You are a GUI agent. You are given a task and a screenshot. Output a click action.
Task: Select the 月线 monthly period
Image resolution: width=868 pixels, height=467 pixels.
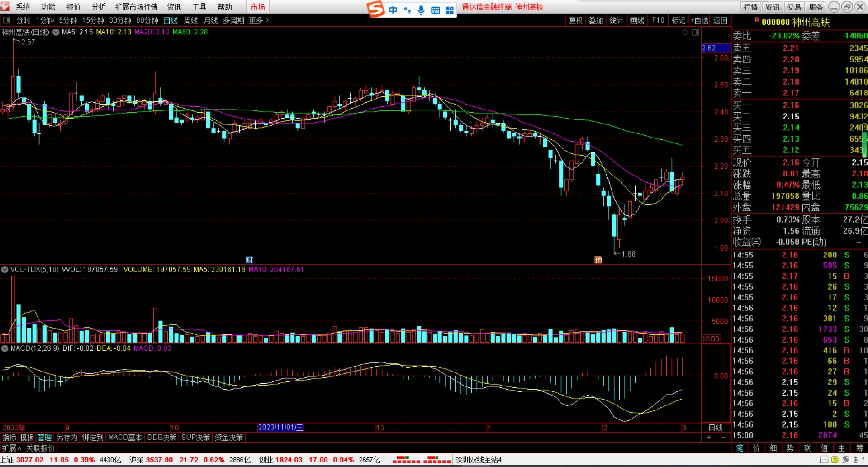[x=211, y=20]
